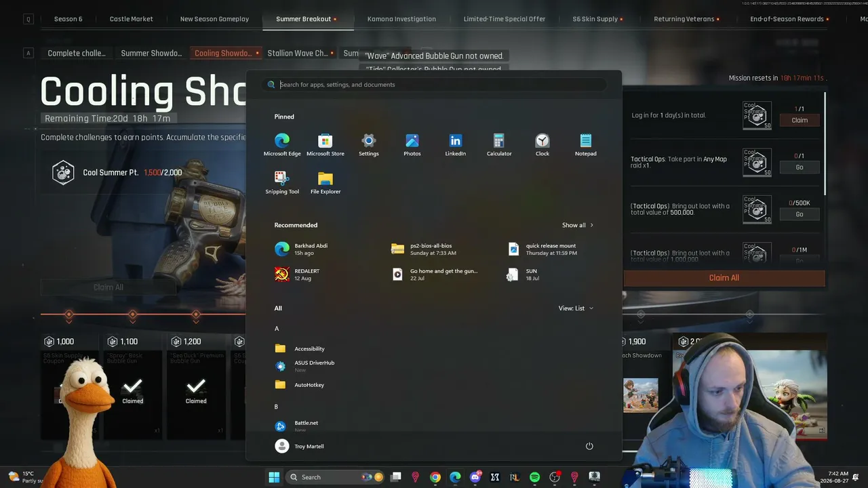Open the pinned Settings app
This screenshot has width=868, height=488.
pos(369,145)
